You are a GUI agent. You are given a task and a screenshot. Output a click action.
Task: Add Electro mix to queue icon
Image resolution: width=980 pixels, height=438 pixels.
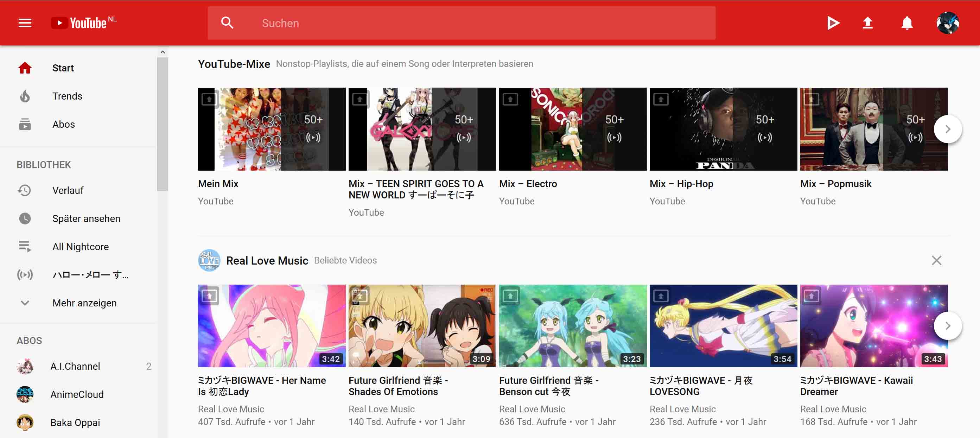(x=510, y=99)
